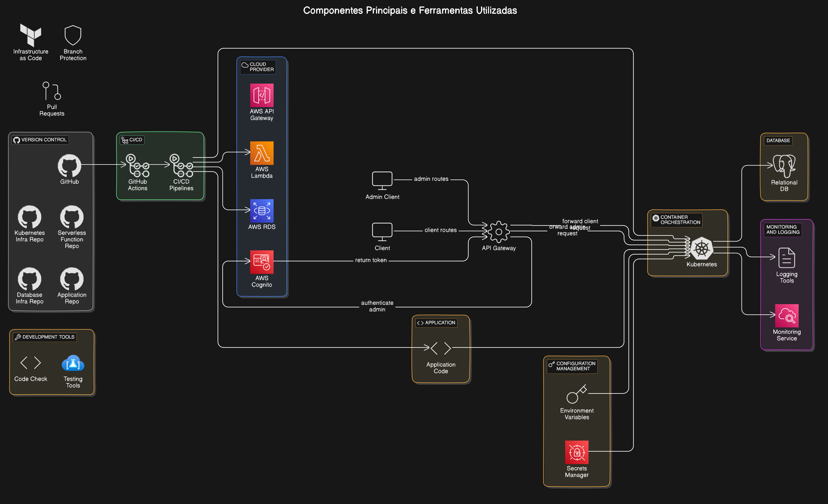Image resolution: width=828 pixels, height=504 pixels.
Task: Click the Monitoring Service icon
Action: pos(786,316)
